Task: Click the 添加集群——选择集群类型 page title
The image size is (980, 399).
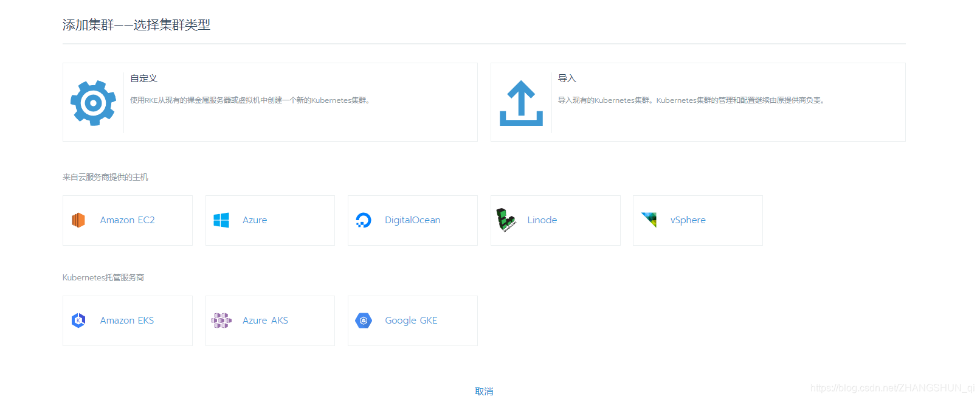Action: click(136, 25)
